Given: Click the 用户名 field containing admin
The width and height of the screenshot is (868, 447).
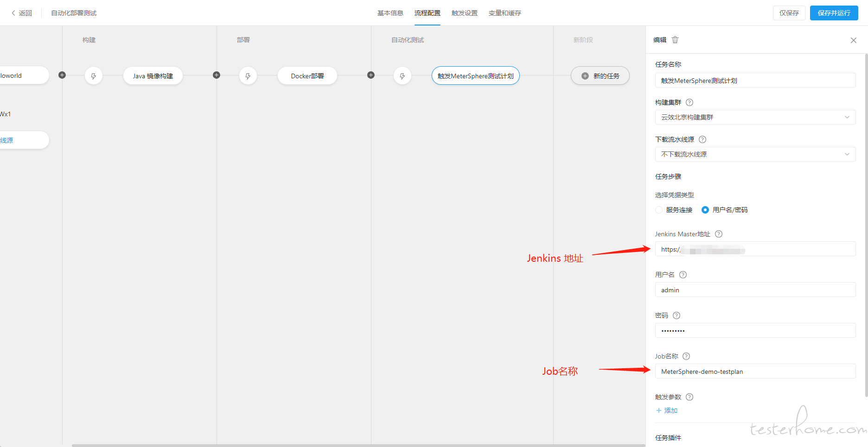Looking at the screenshot, I should pyautogui.click(x=755, y=290).
